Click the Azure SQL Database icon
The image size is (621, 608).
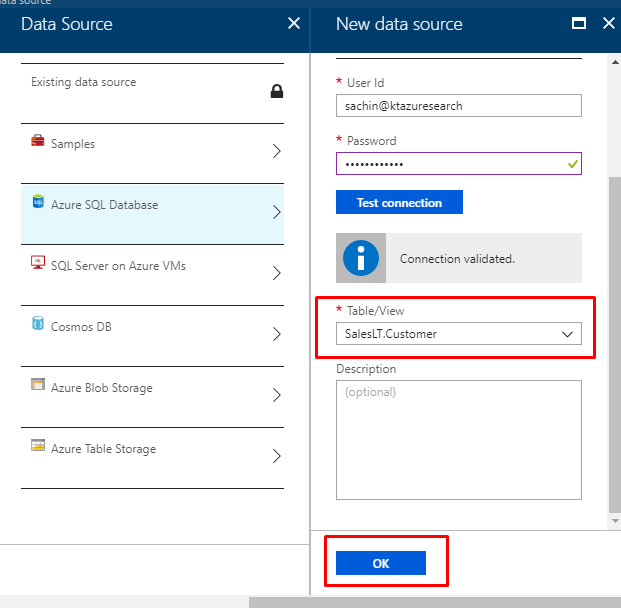[x=38, y=201]
